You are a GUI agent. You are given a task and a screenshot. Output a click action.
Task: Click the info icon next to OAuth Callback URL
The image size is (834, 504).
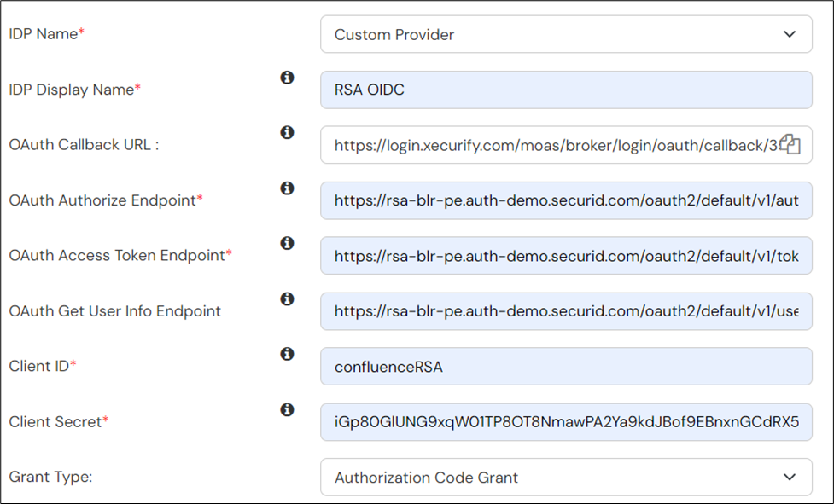[287, 133]
